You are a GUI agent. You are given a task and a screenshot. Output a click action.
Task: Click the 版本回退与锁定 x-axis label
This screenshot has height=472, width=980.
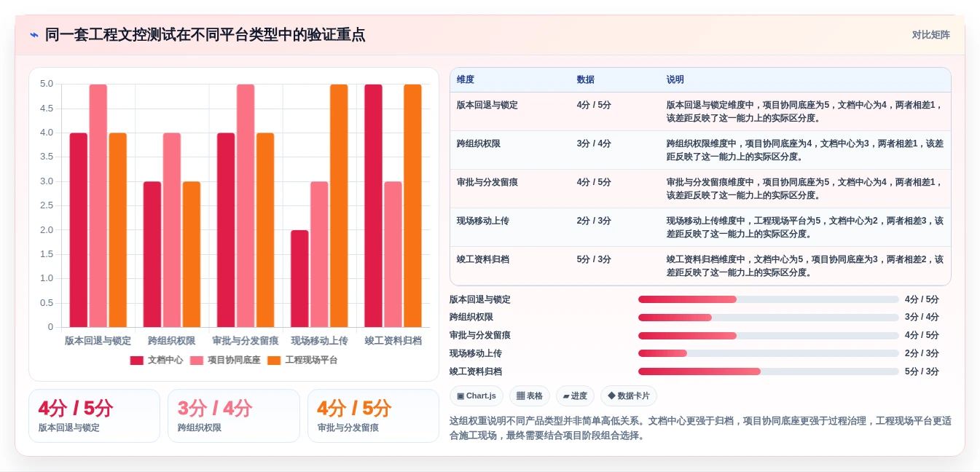point(98,340)
